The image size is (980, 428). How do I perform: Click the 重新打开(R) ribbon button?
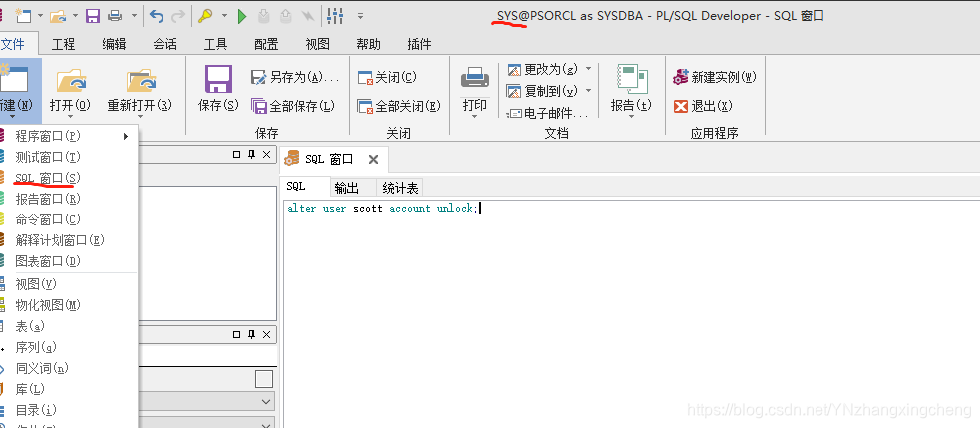(140, 92)
